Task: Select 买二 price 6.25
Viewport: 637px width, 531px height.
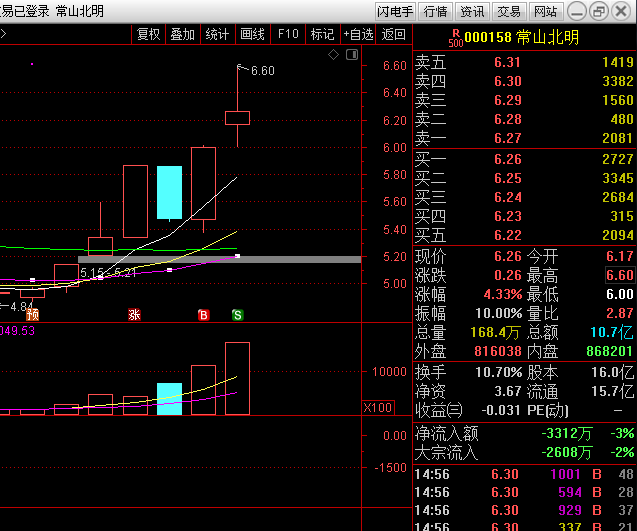Action: pyautogui.click(x=507, y=178)
